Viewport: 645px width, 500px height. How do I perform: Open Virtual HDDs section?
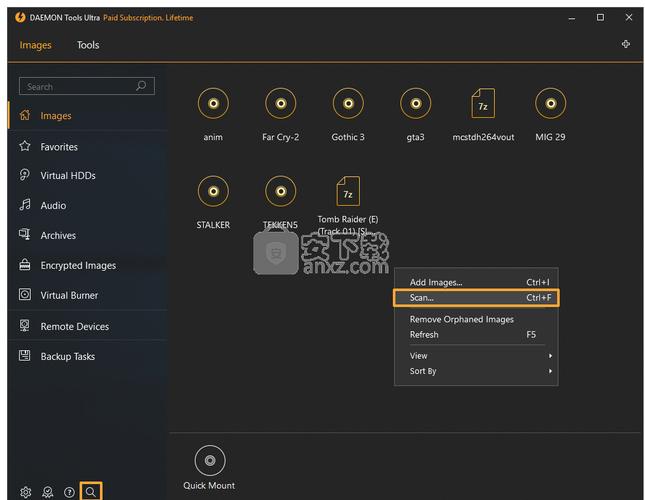(x=88, y=176)
